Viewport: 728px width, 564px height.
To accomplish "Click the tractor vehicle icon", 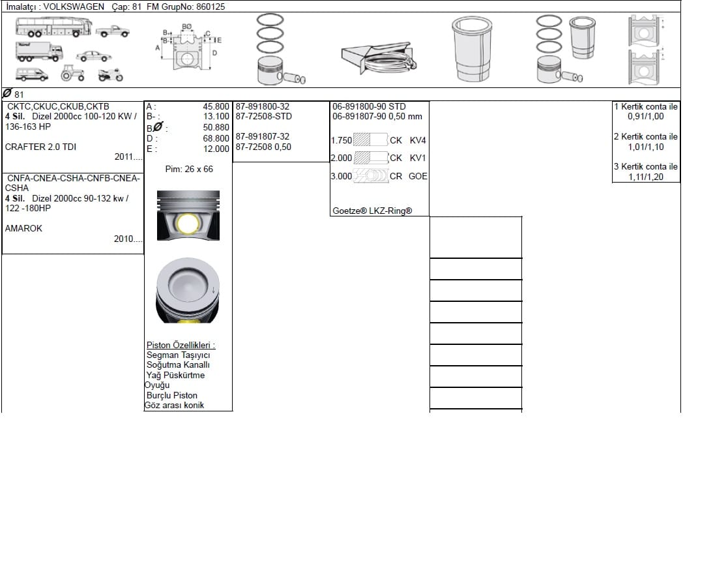I will pos(72,74).
